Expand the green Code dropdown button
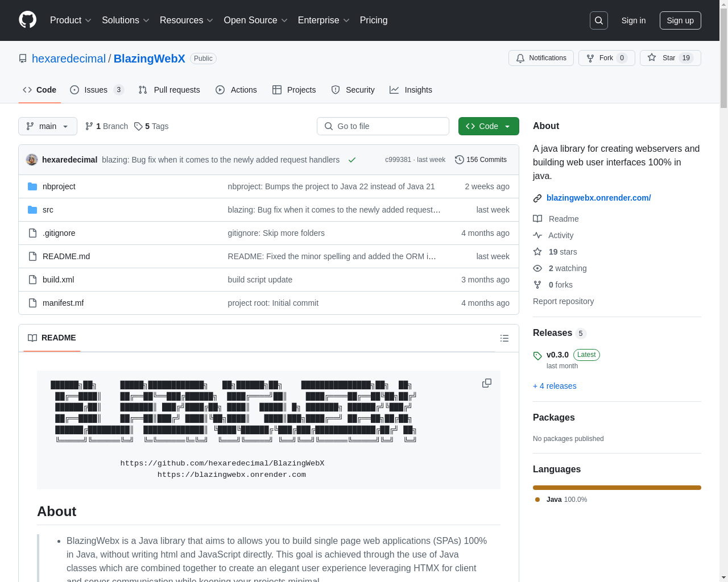The width and height of the screenshot is (728, 582). [x=489, y=126]
